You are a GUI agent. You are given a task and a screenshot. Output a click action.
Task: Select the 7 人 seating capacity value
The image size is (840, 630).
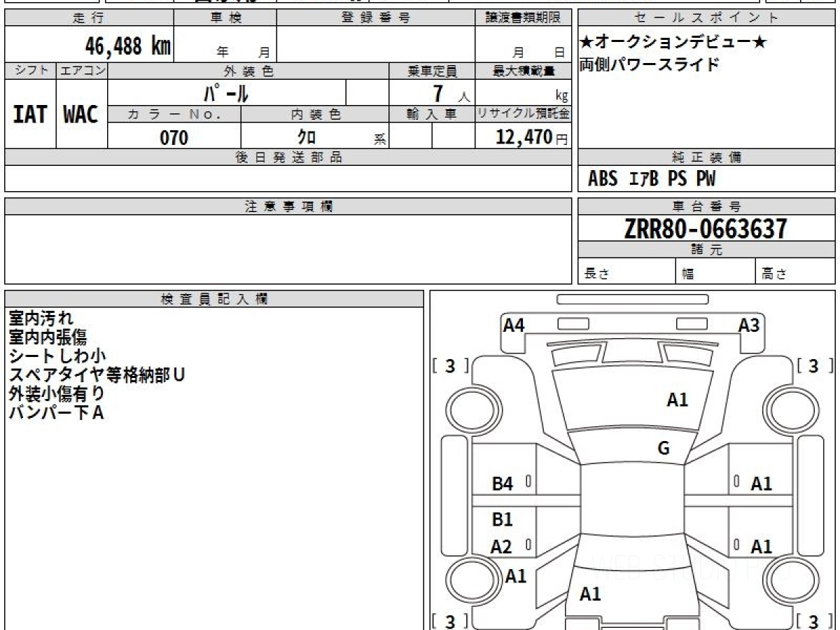point(451,93)
